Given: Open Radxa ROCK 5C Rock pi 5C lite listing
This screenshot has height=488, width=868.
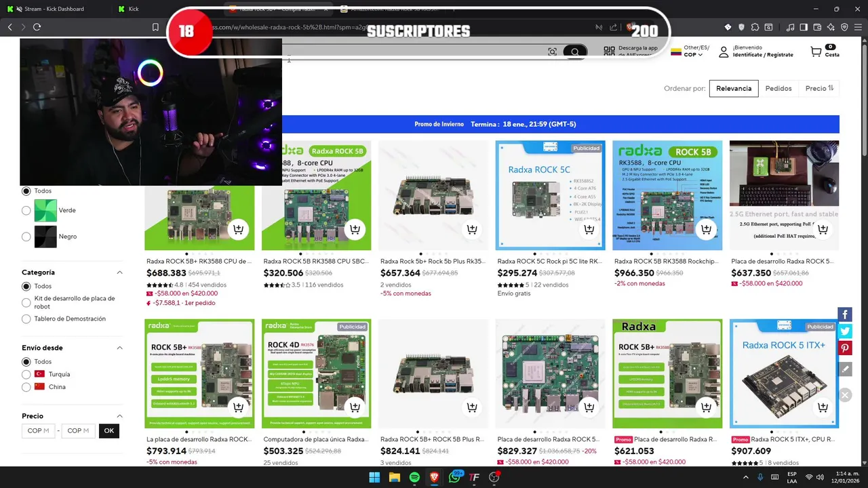Looking at the screenshot, I should pos(549,262).
